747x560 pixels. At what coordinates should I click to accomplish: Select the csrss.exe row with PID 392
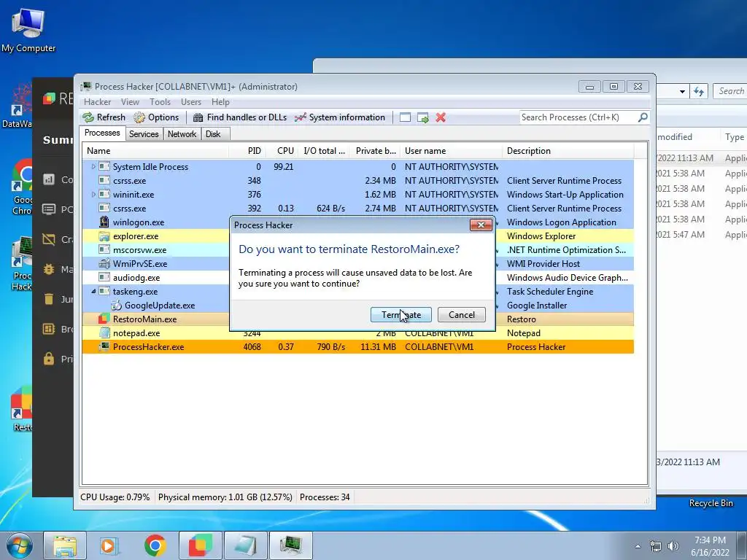point(357,208)
